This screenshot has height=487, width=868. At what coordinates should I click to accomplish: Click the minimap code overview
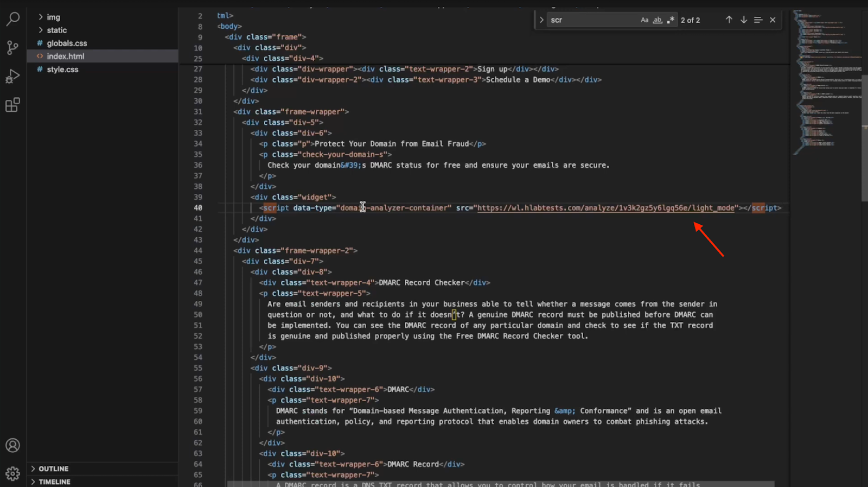826,81
